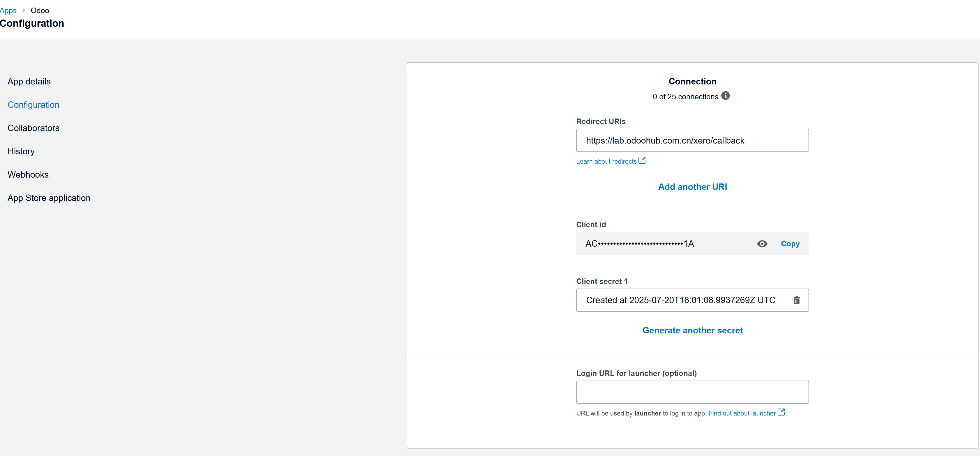Click the connections info icon
This screenshot has height=456, width=980.
[726, 96]
